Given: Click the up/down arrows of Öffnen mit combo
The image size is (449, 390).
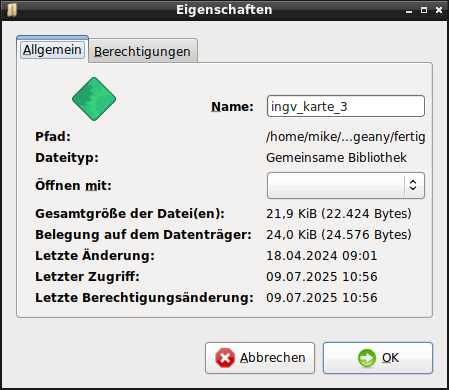Looking at the screenshot, I should (x=413, y=185).
